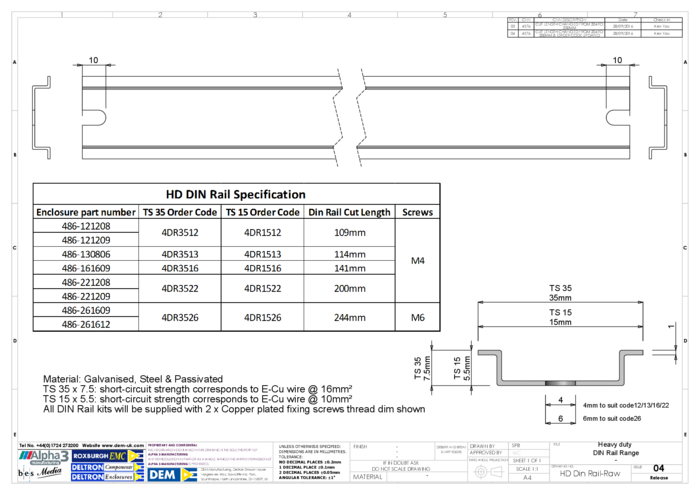Click the TS 15 x 5.5 short-circuit note
Image resolution: width=700 pixels, height=495 pixels.
coord(198,399)
